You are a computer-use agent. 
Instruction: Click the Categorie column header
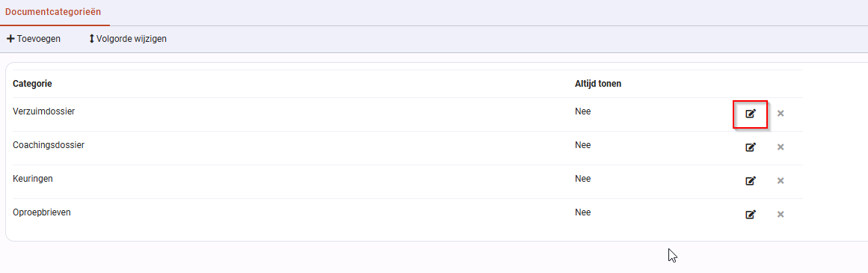click(x=32, y=84)
